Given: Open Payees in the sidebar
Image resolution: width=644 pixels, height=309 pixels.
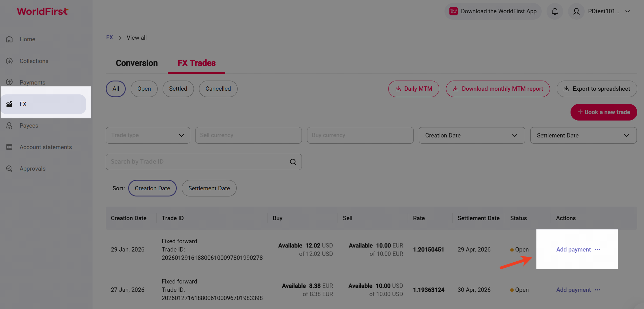Looking at the screenshot, I should click(29, 125).
